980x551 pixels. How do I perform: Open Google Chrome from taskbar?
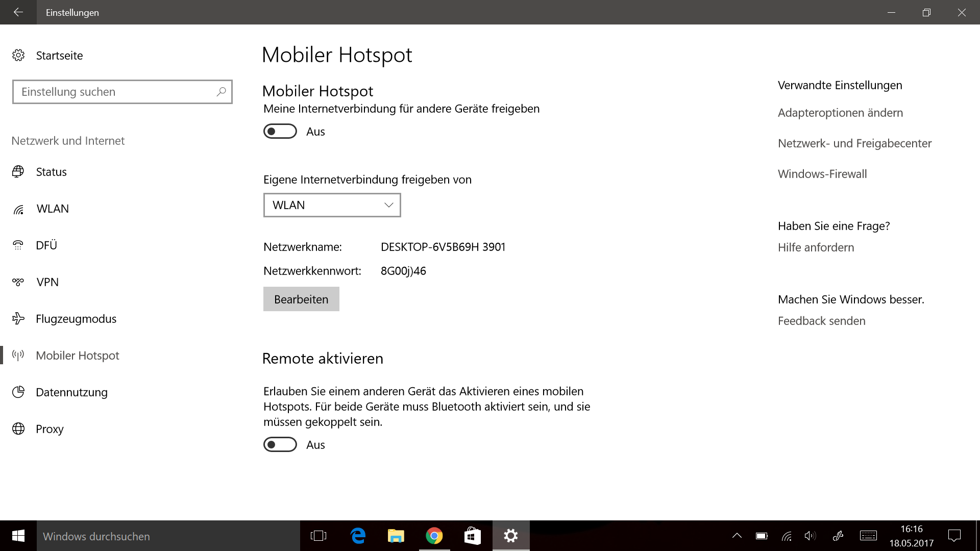click(434, 536)
